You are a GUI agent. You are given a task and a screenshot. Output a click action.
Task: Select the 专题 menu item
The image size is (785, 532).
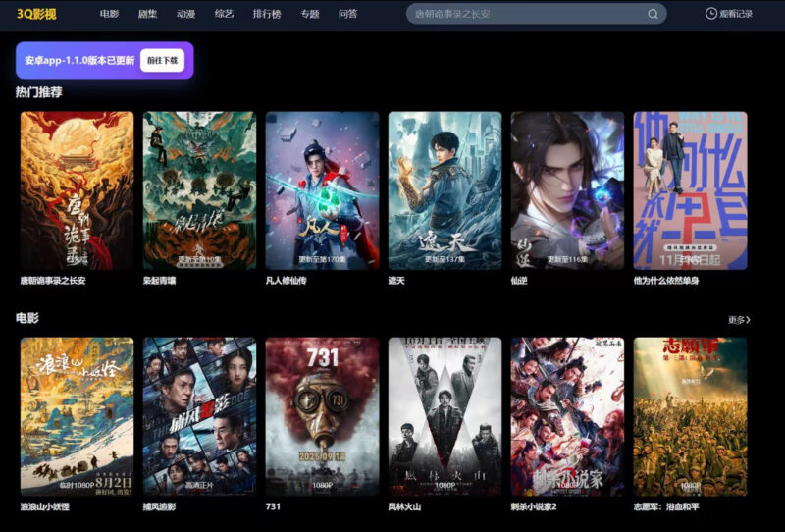pos(310,14)
